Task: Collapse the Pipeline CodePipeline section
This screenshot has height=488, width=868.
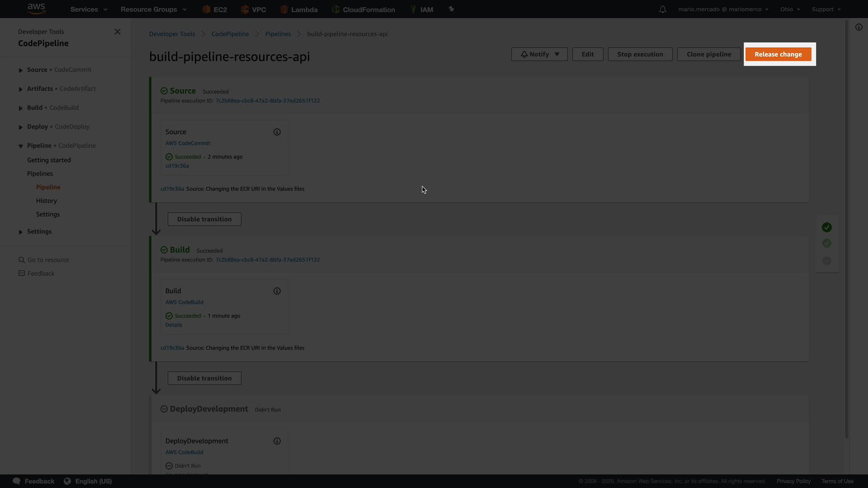Action: coord(20,146)
